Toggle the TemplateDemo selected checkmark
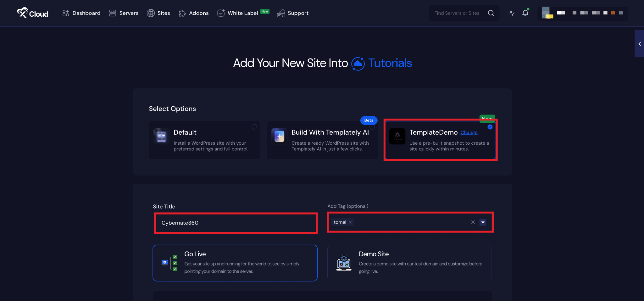This screenshot has height=301, width=644. click(x=490, y=127)
